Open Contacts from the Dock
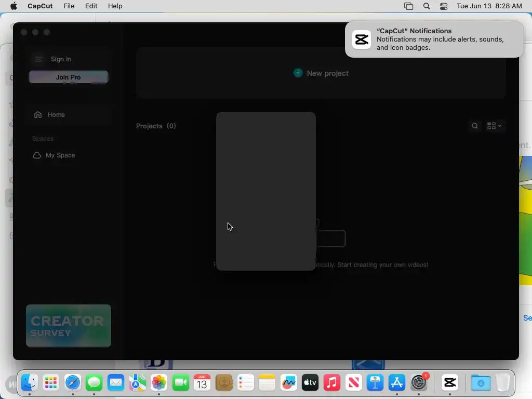The width and height of the screenshot is (532, 399). pos(224,383)
